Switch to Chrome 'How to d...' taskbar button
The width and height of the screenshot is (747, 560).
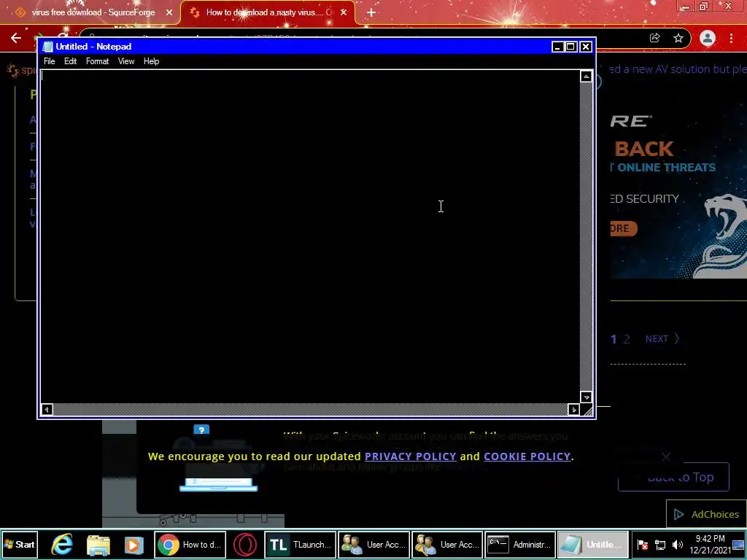click(x=190, y=545)
